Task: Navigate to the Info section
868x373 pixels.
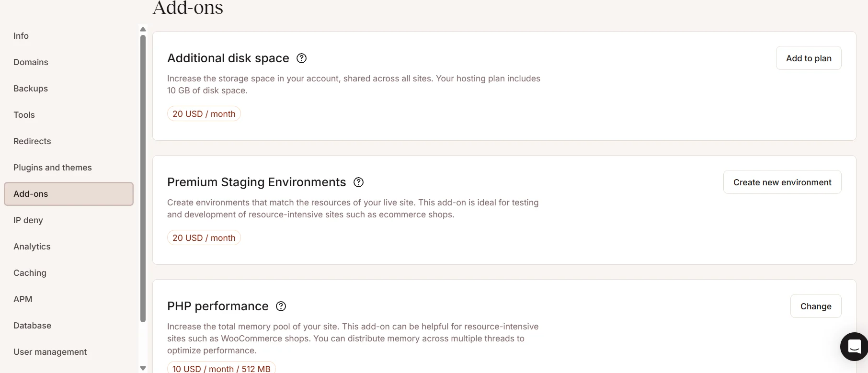Action: point(21,35)
